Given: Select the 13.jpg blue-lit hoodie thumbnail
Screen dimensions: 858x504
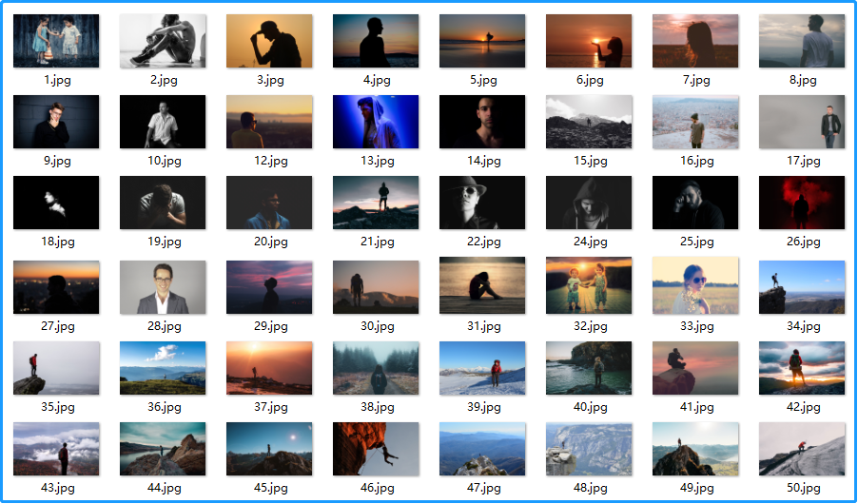Looking at the screenshot, I should [376, 122].
